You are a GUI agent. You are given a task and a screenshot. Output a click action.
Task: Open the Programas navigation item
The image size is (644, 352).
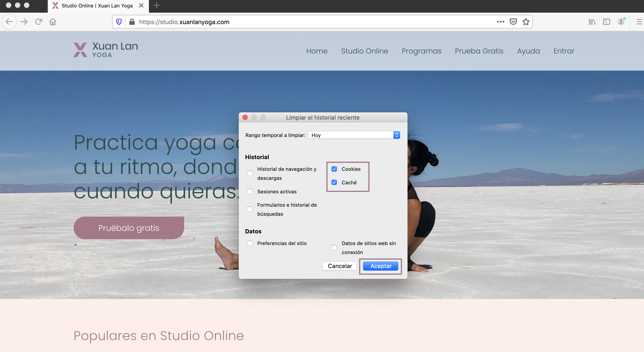[421, 51]
